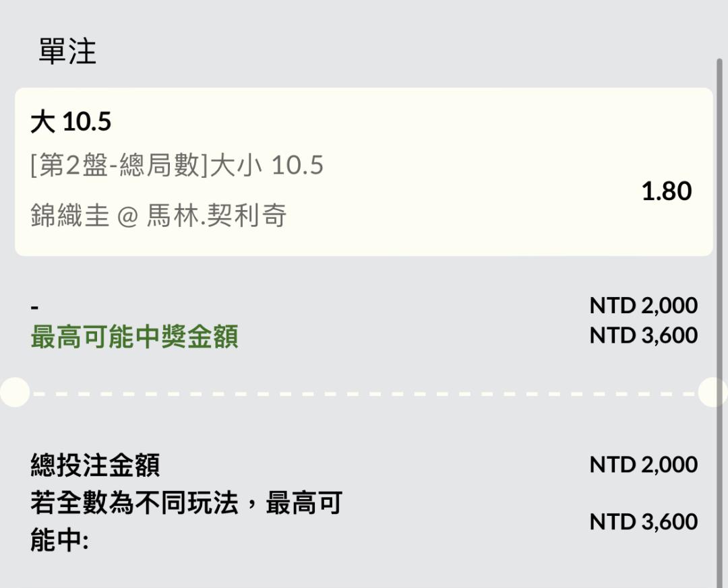This screenshot has width=728, height=588.
Task: Click the 總投注金額 label
Action: point(95,465)
